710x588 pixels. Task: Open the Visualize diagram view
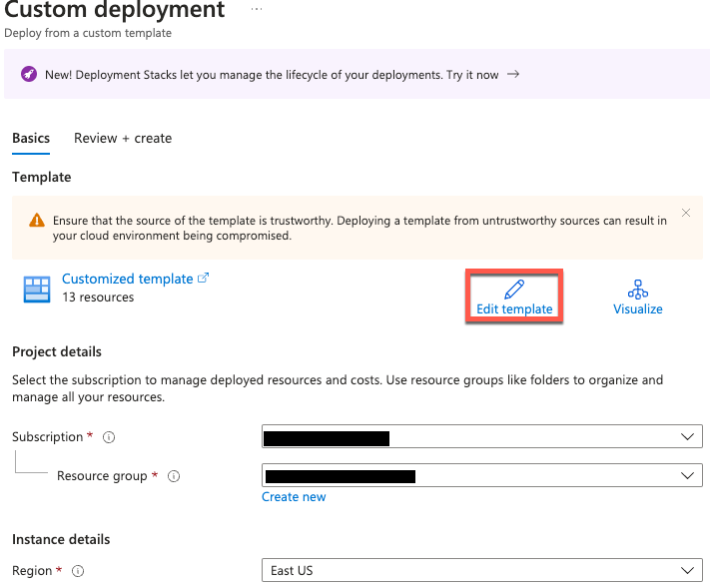[637, 296]
